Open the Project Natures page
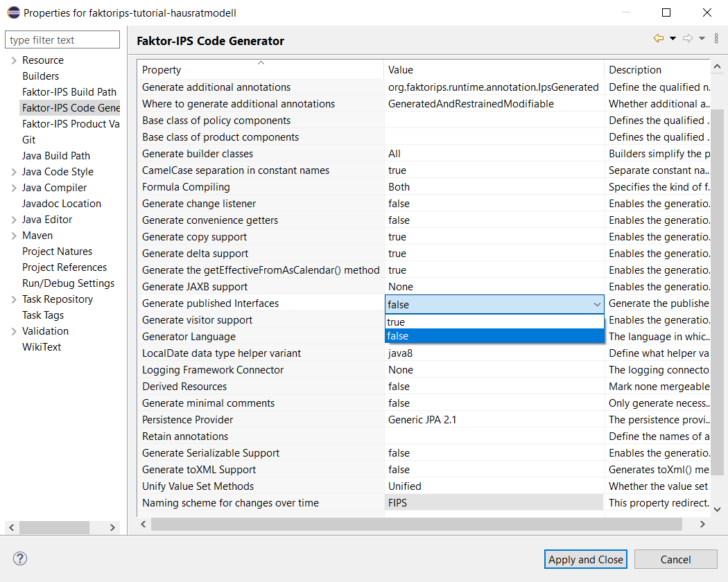The height and width of the screenshot is (582, 728). tap(57, 252)
